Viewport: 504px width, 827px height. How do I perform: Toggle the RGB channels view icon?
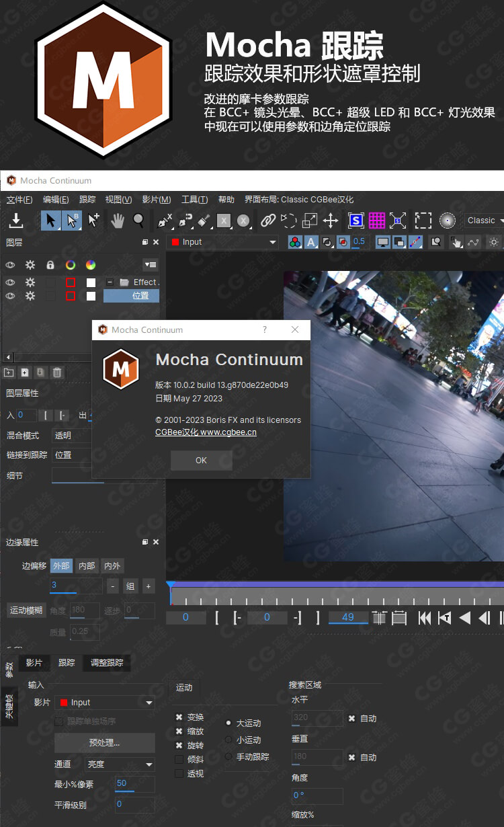(x=295, y=242)
